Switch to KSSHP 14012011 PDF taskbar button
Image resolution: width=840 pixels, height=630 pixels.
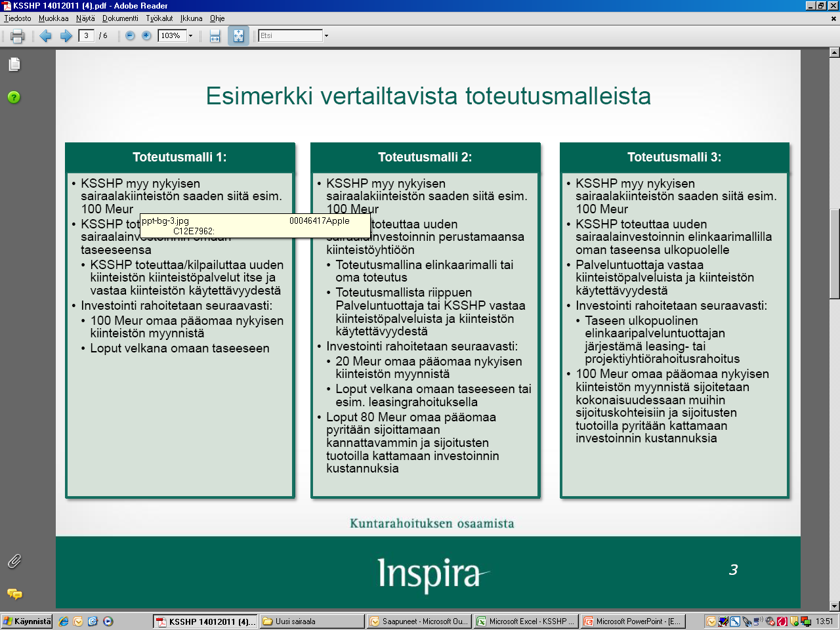(205, 621)
